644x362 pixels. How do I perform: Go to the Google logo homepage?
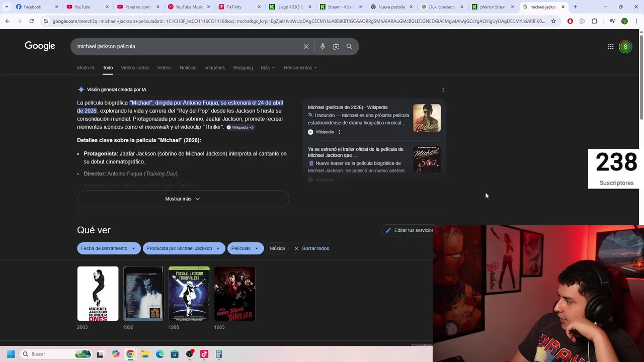40,46
